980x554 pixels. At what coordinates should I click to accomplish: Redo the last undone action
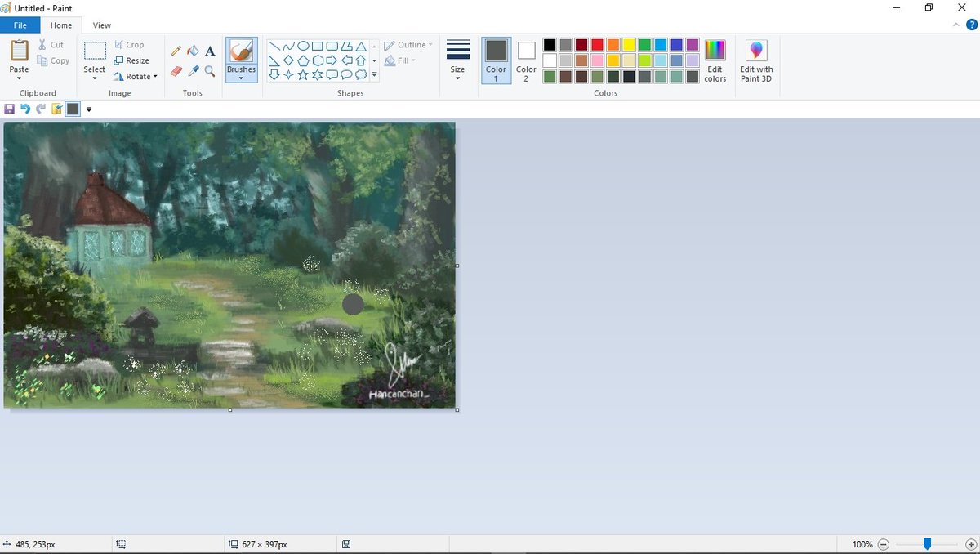[41, 109]
